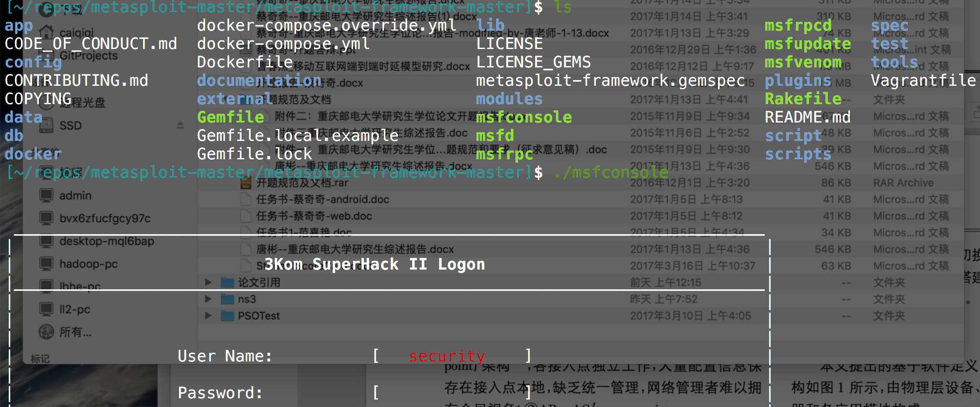Open the admin shared computer
Viewport: 980px width, 407px height.
point(75,196)
